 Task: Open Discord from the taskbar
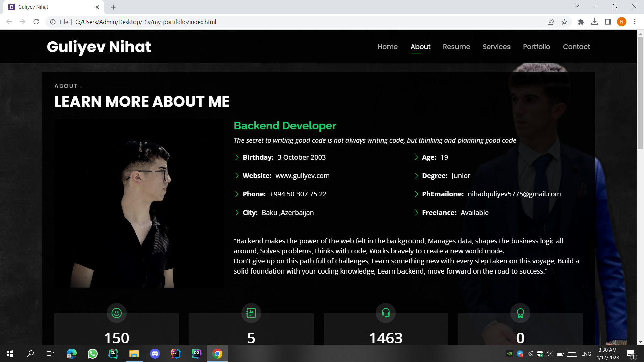155,354
